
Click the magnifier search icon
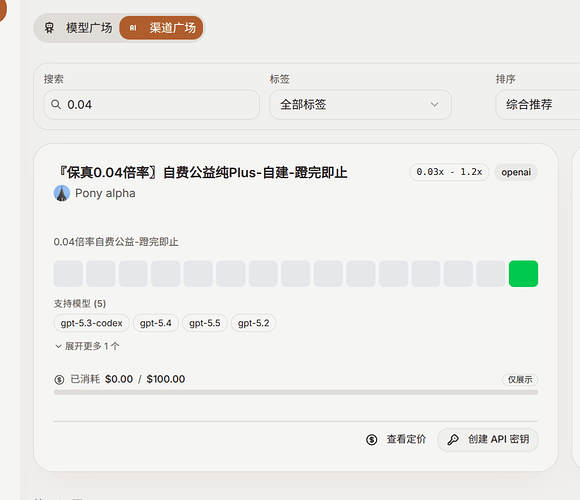pyautogui.click(x=56, y=104)
